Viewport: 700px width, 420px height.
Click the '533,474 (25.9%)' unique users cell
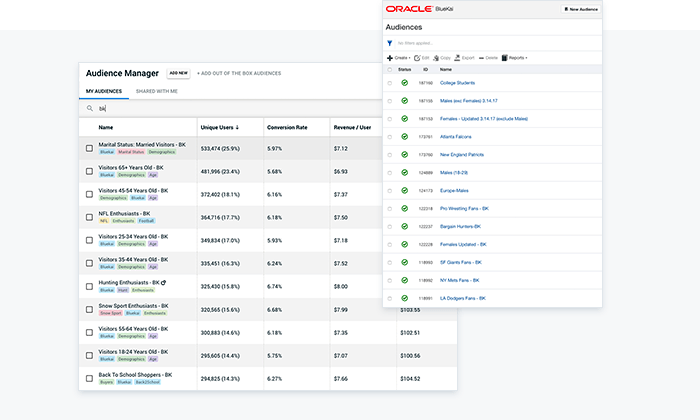pos(220,149)
